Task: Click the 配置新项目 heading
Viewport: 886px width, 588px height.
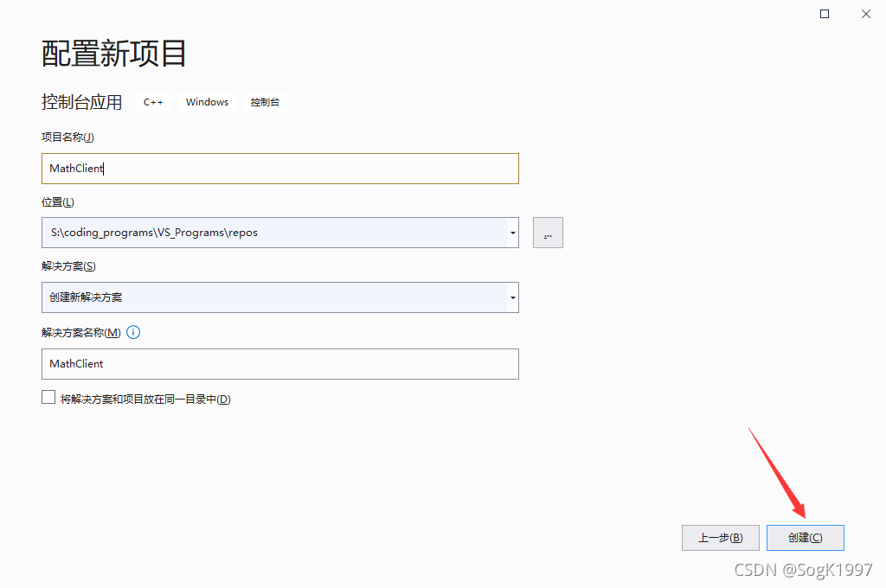Action: (113, 54)
